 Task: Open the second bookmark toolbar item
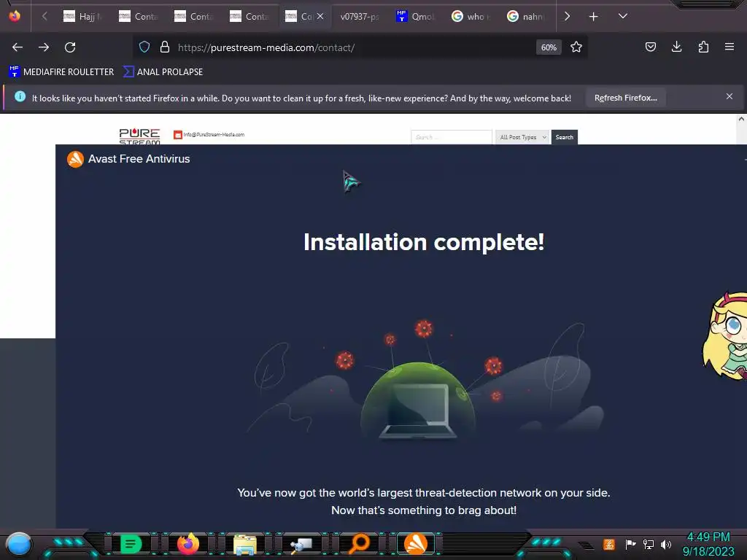[x=163, y=72]
